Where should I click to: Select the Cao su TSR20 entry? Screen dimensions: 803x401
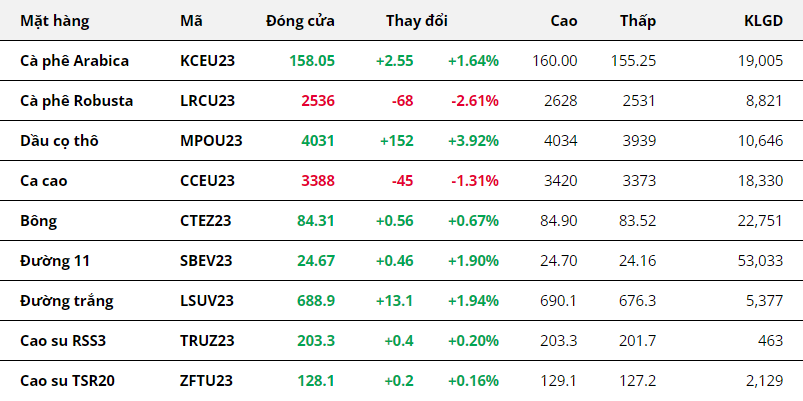[x=66, y=380]
